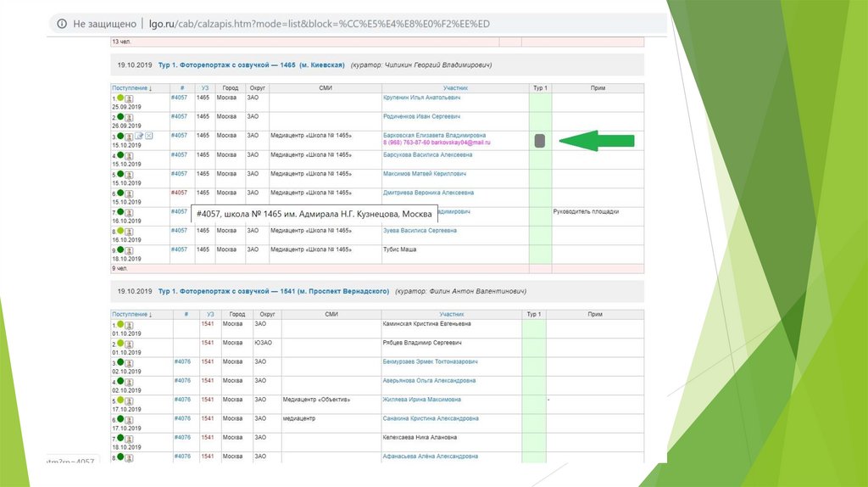
Task: Click the edit icon in Барковская's row
Action: point(140,136)
